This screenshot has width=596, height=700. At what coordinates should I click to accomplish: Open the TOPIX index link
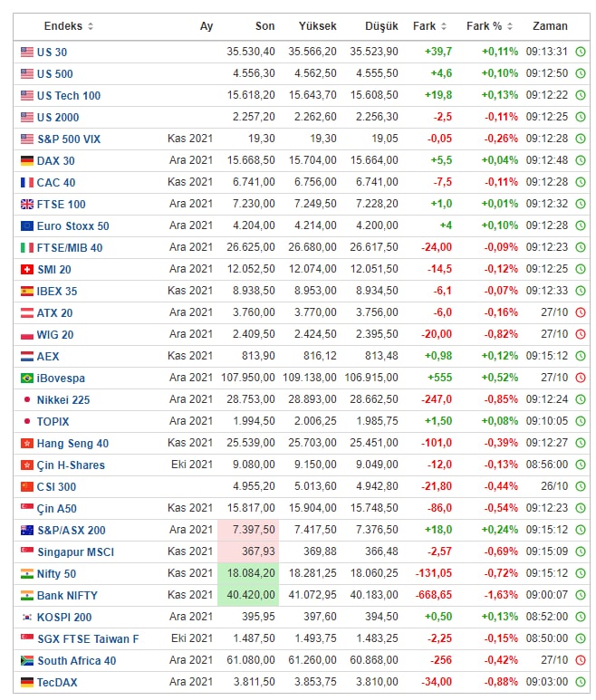(x=53, y=422)
